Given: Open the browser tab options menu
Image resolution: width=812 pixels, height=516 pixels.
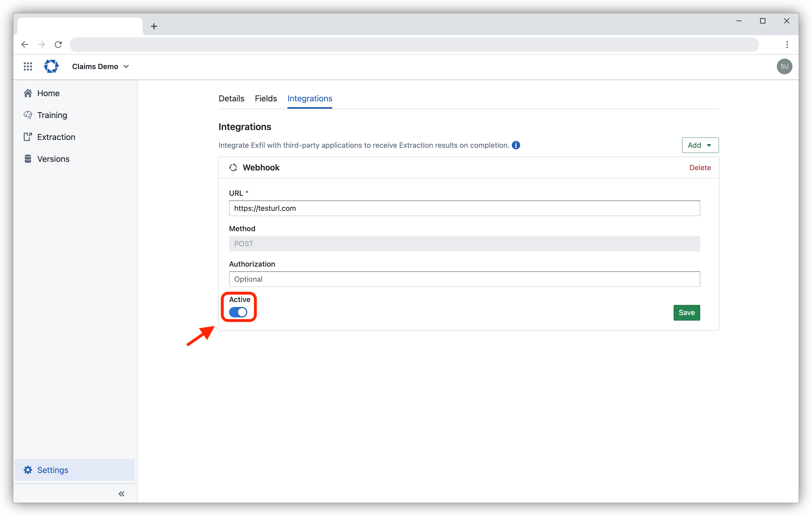Looking at the screenshot, I should click(x=787, y=44).
